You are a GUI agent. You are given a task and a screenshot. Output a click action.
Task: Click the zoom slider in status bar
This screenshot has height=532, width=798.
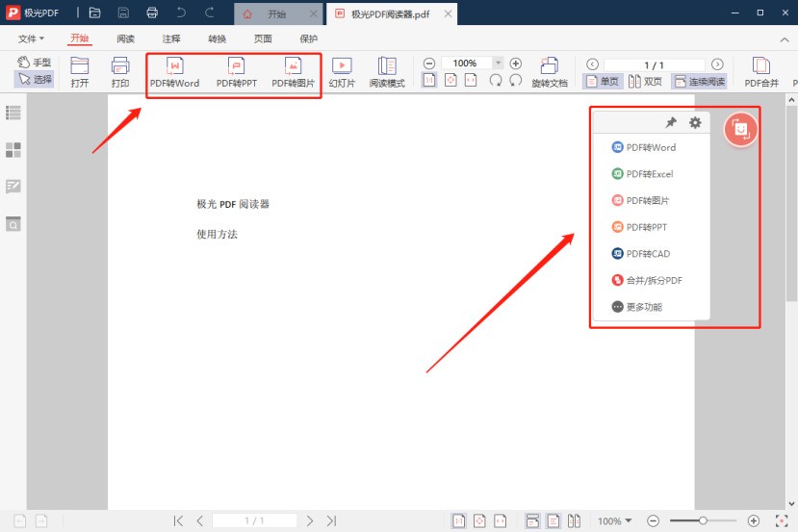point(704,521)
